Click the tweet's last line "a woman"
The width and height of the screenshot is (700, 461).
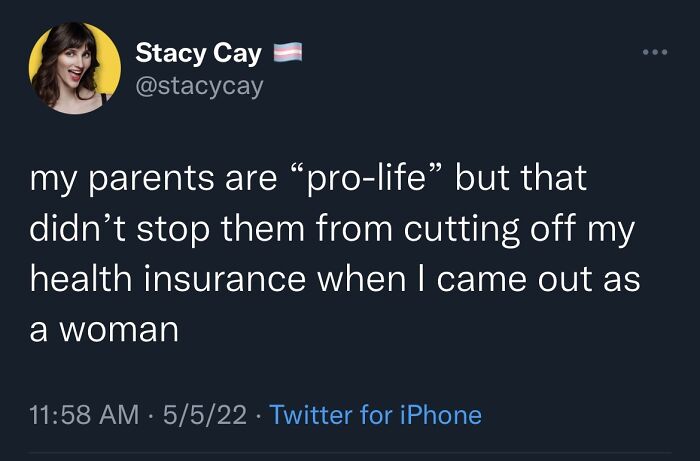(104, 327)
